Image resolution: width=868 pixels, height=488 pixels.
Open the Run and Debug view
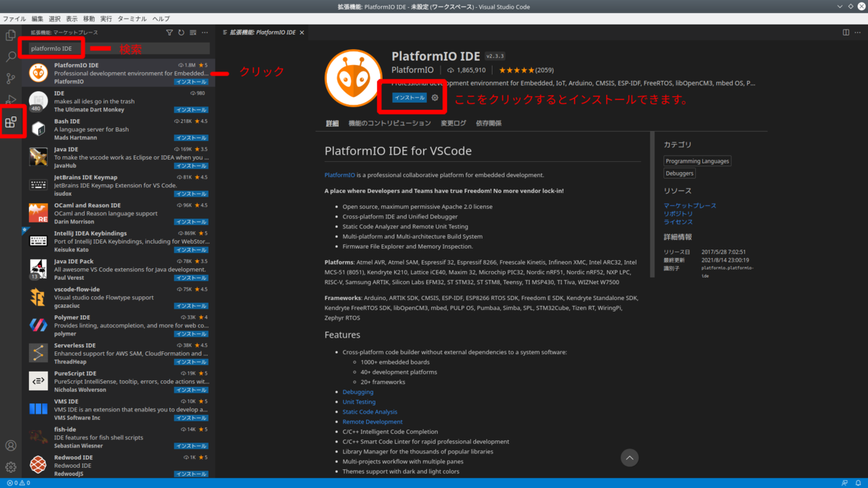click(x=11, y=99)
